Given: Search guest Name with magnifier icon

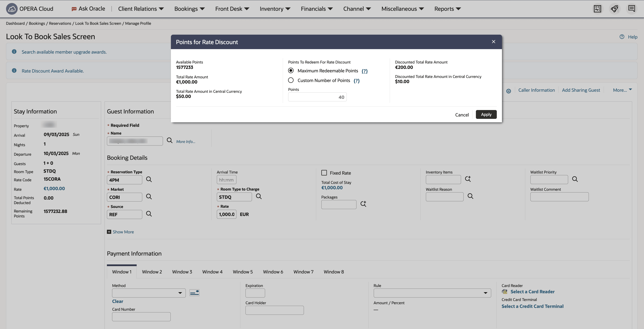Looking at the screenshot, I should tap(169, 140).
